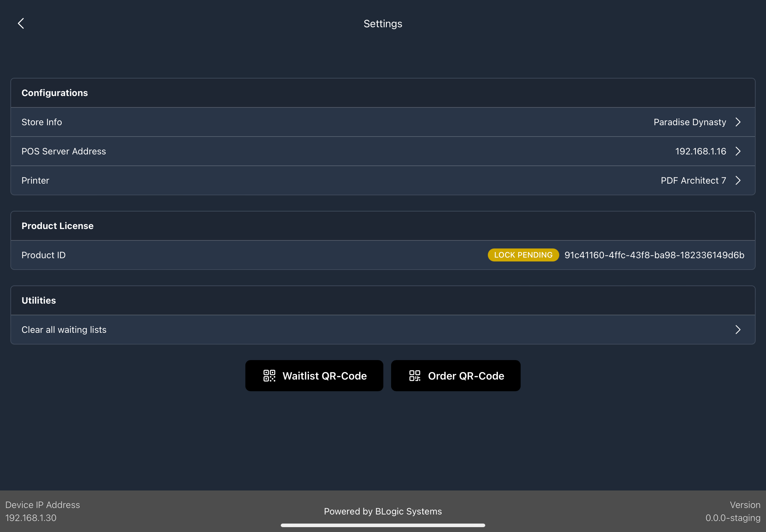Click Clear all waiting lists
This screenshot has height=532, width=766.
[64, 330]
